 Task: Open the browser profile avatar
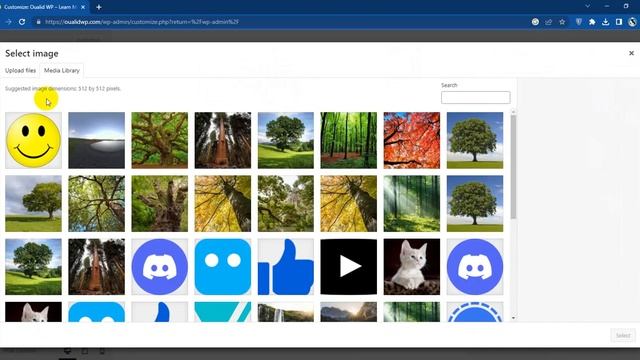point(632,22)
